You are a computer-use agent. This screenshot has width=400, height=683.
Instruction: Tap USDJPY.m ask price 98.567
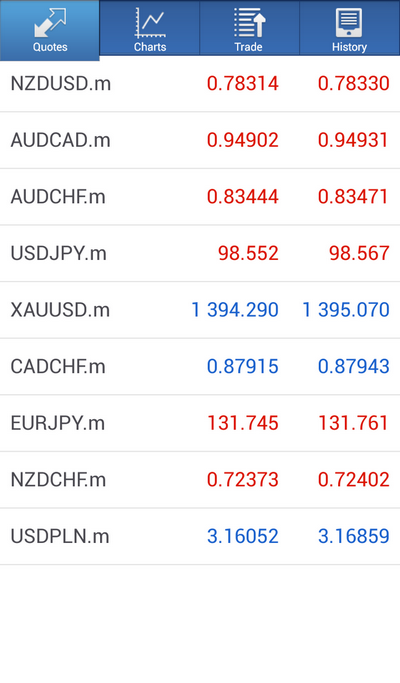(359, 253)
